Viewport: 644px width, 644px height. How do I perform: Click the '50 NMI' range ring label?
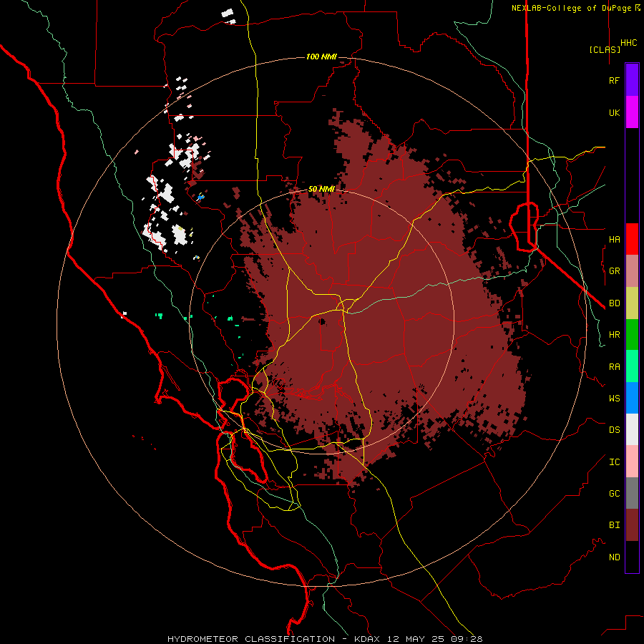(321, 189)
